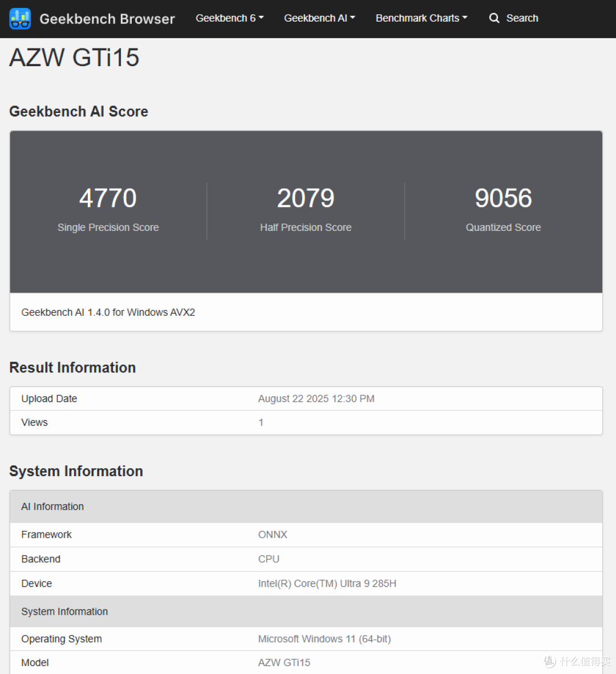Open the Geekbench Browser home link

pyautogui.click(x=107, y=19)
